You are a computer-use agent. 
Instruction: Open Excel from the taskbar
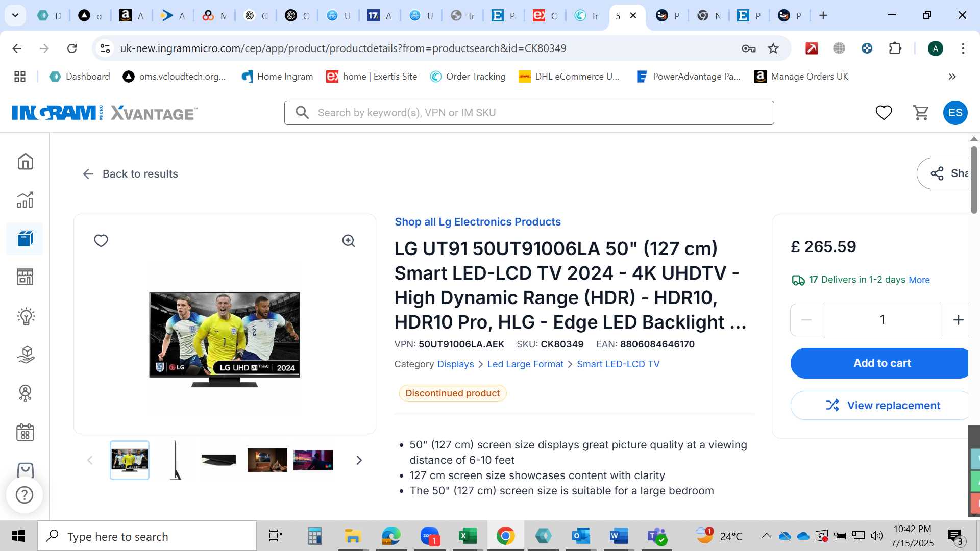tap(467, 536)
